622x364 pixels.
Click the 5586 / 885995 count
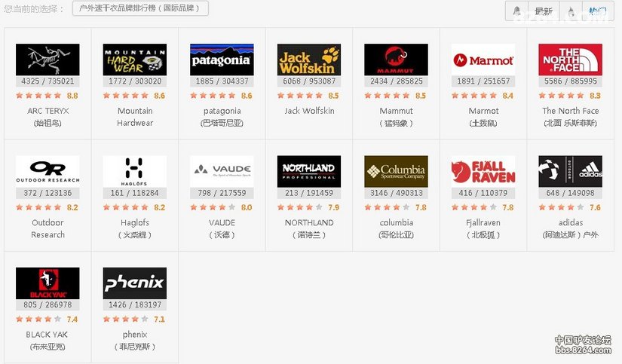pyautogui.click(x=571, y=81)
